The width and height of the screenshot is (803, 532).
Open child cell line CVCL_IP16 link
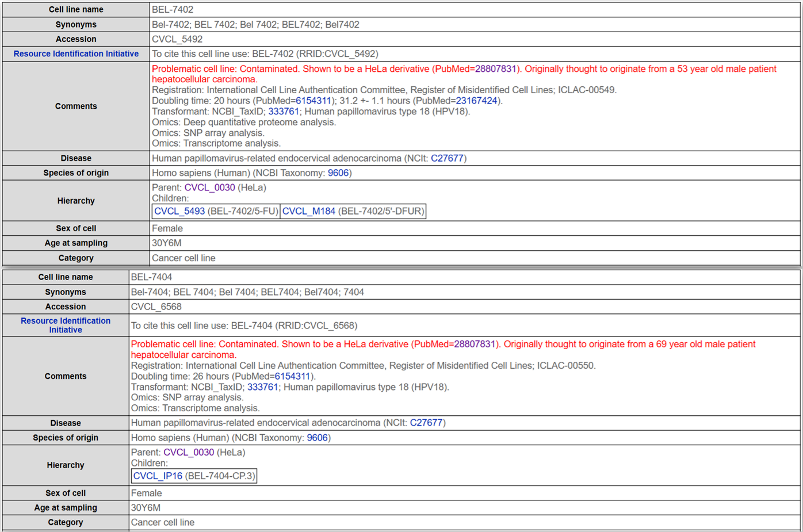click(x=158, y=476)
